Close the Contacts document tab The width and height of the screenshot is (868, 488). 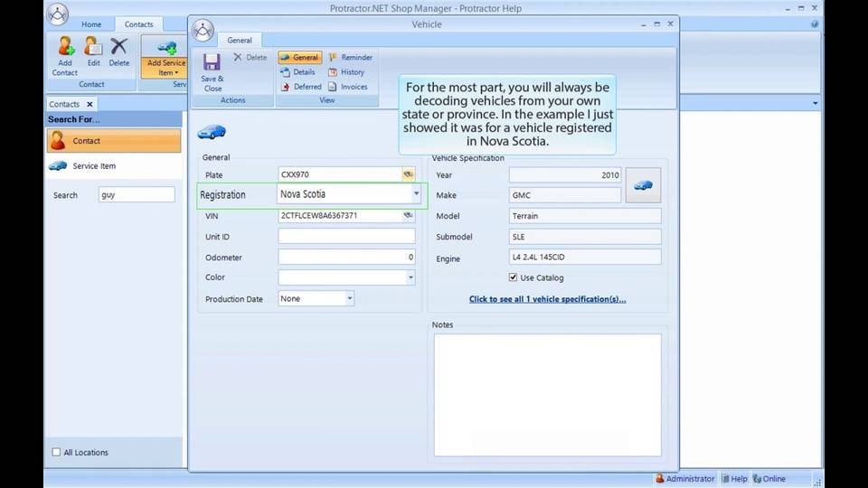click(90, 104)
